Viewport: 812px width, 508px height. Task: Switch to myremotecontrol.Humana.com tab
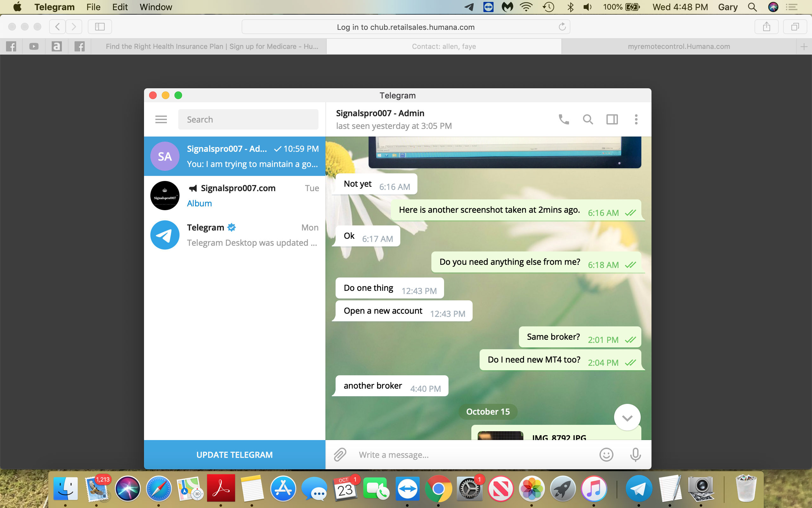tap(679, 46)
